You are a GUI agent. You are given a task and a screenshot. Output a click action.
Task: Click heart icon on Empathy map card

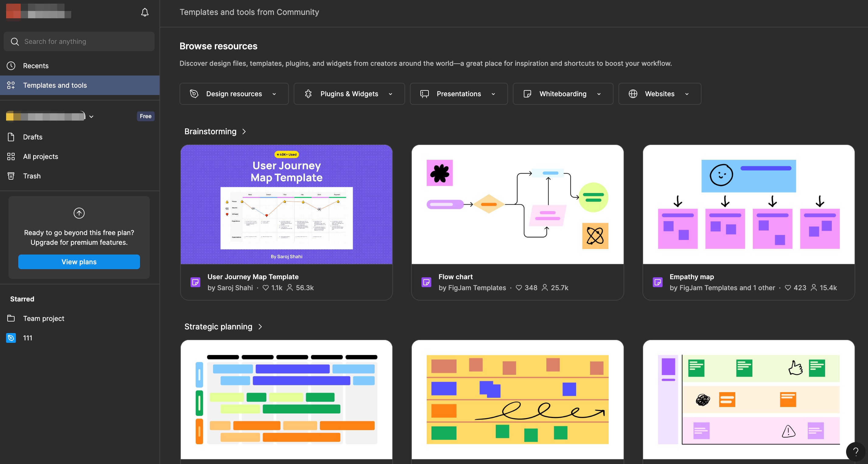click(788, 288)
